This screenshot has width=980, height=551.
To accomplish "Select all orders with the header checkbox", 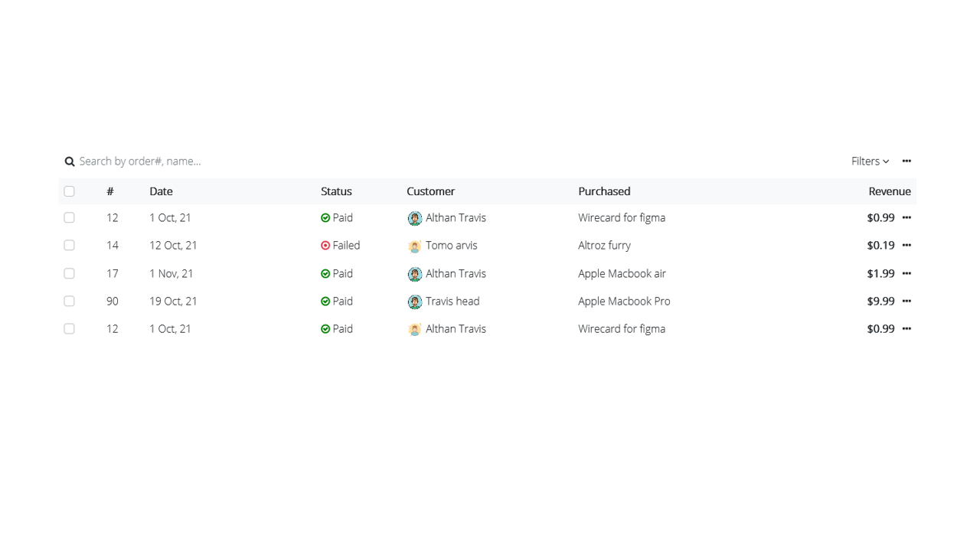I will pyautogui.click(x=69, y=191).
